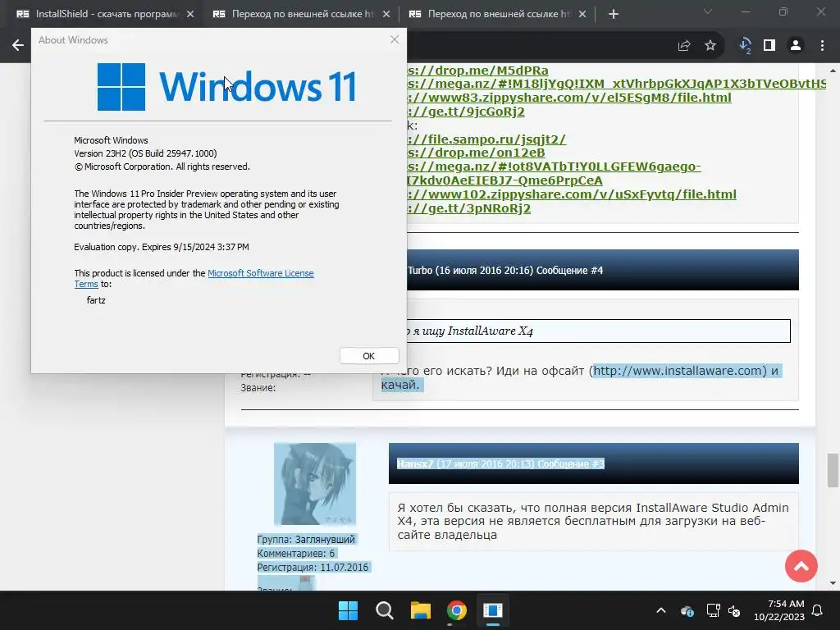This screenshot has height=630, width=840.
Task: Click the cloud sync tray icon
Action: (x=687, y=610)
